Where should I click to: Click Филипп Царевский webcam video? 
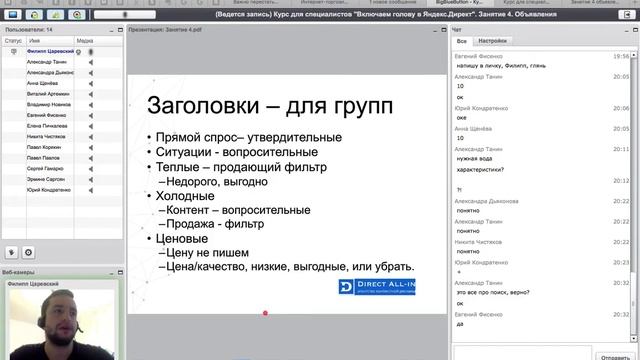coord(62,324)
